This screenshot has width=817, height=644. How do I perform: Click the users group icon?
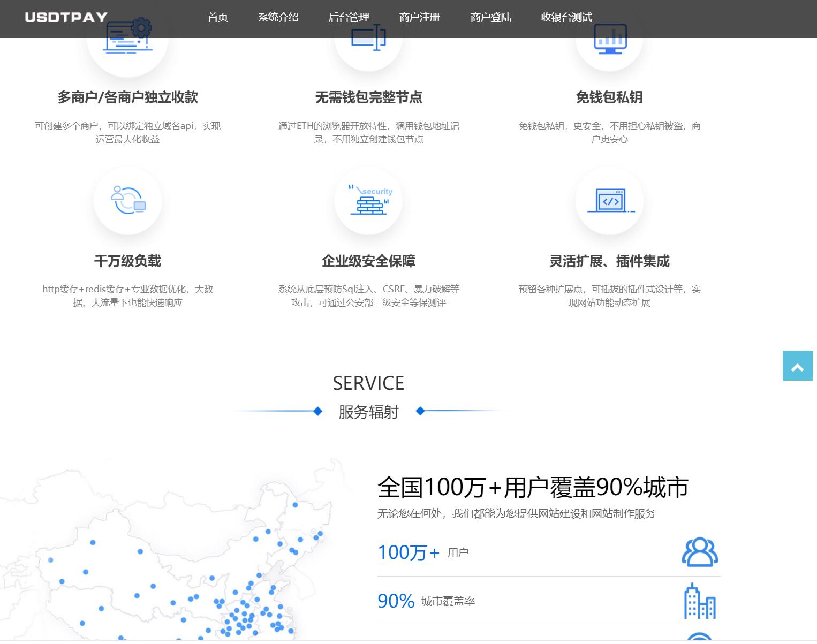click(x=700, y=552)
